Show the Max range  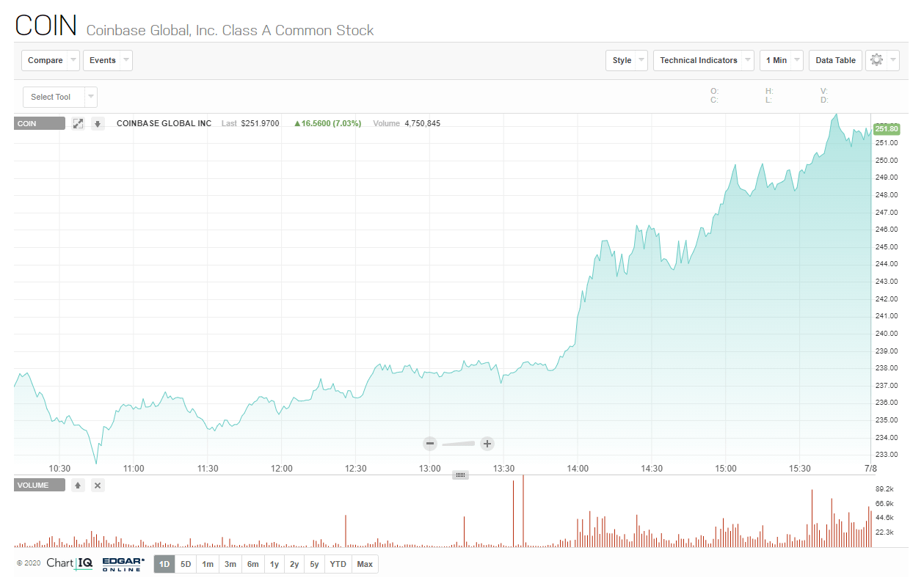[365, 564]
